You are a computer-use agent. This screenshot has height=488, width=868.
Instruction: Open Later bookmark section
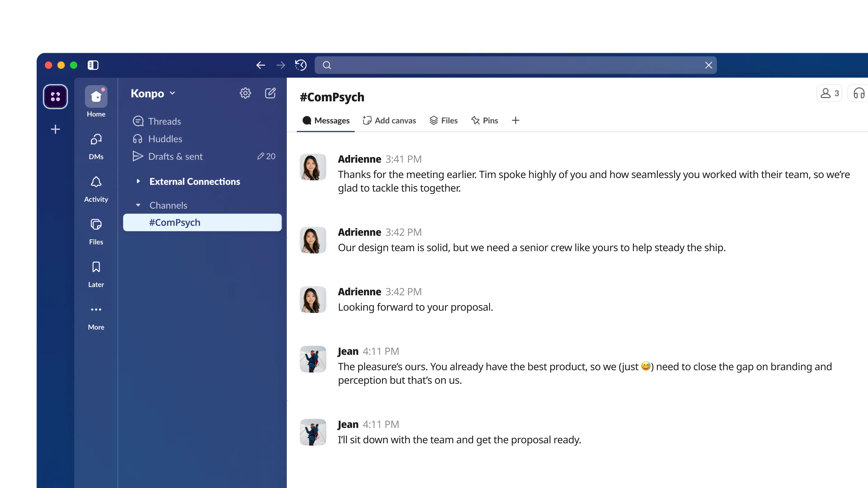pos(96,274)
